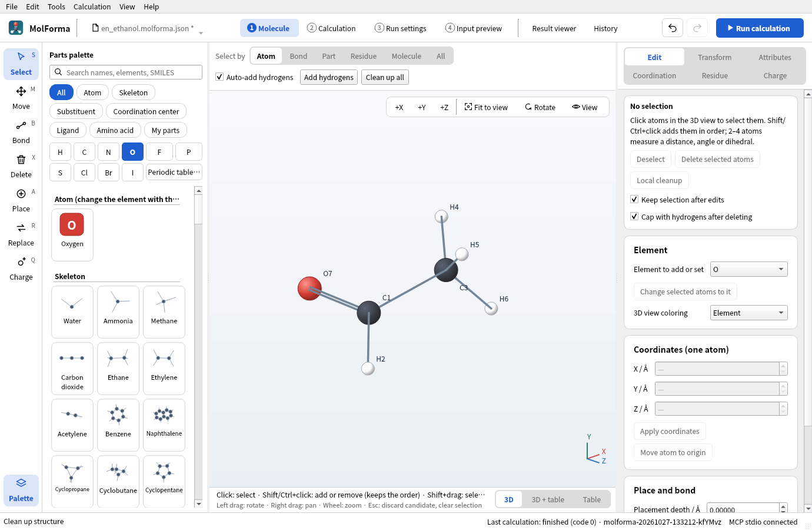The image size is (812, 530).
Task: Open the Attributes tab
Action: [x=774, y=57]
